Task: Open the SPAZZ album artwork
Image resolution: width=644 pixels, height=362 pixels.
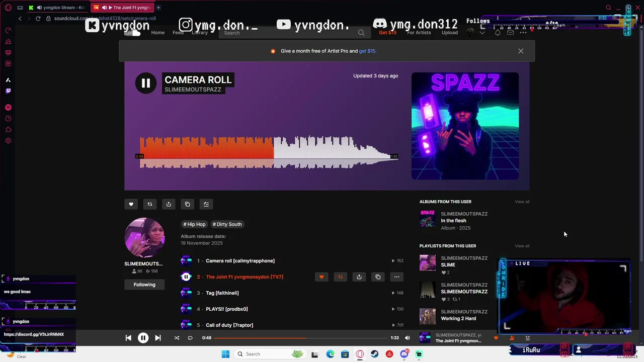Action: pos(465,126)
